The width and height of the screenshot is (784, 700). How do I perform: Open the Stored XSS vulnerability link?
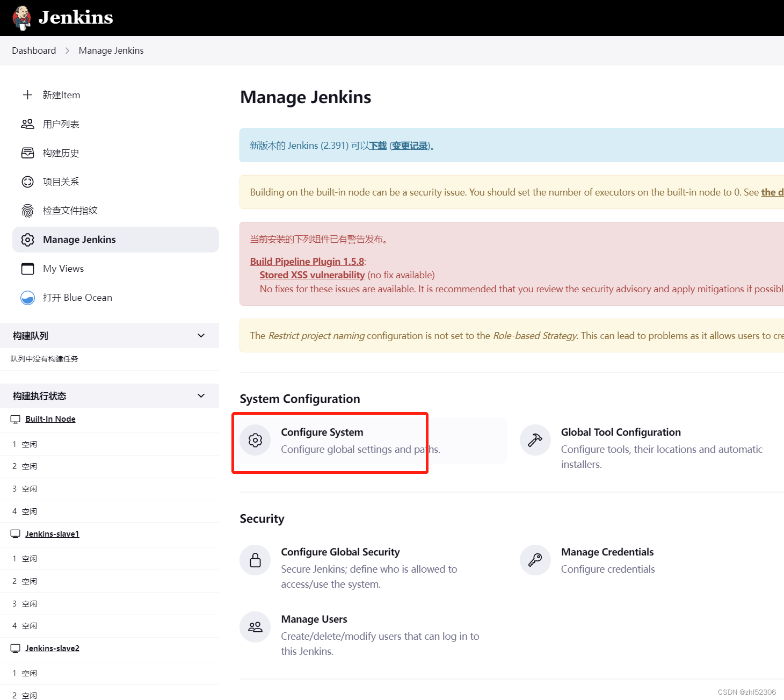(312, 275)
